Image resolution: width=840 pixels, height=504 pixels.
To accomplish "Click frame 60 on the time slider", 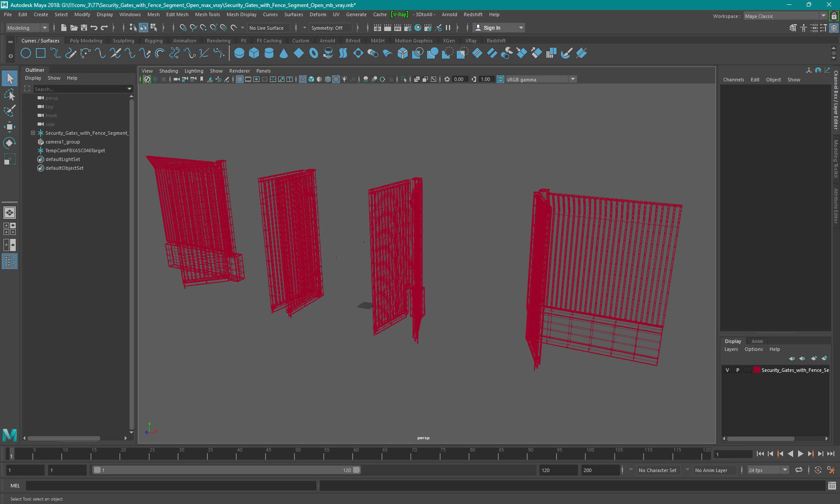I will 356,454.
